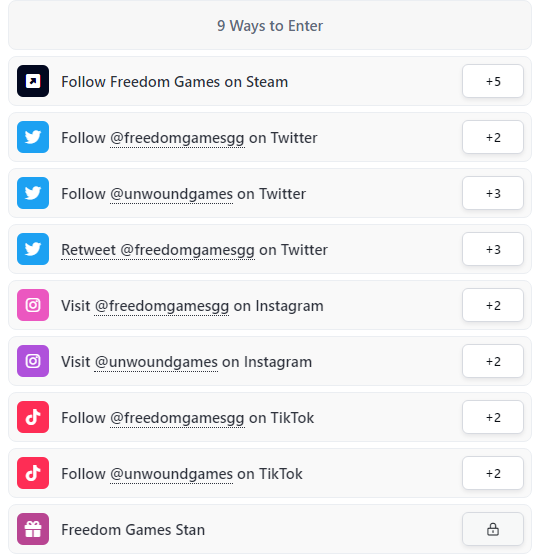
Task: Claim +5 for following on Steam
Action: (493, 81)
